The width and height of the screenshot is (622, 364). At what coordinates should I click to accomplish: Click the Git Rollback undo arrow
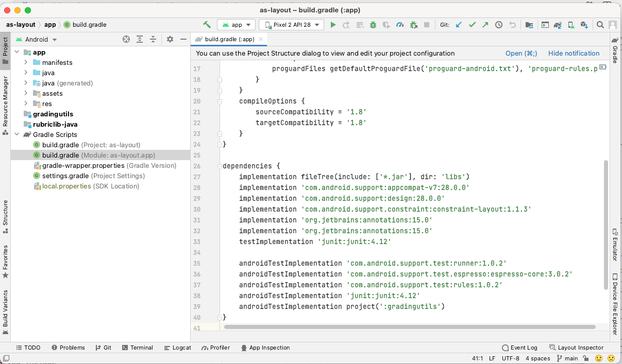pos(512,25)
